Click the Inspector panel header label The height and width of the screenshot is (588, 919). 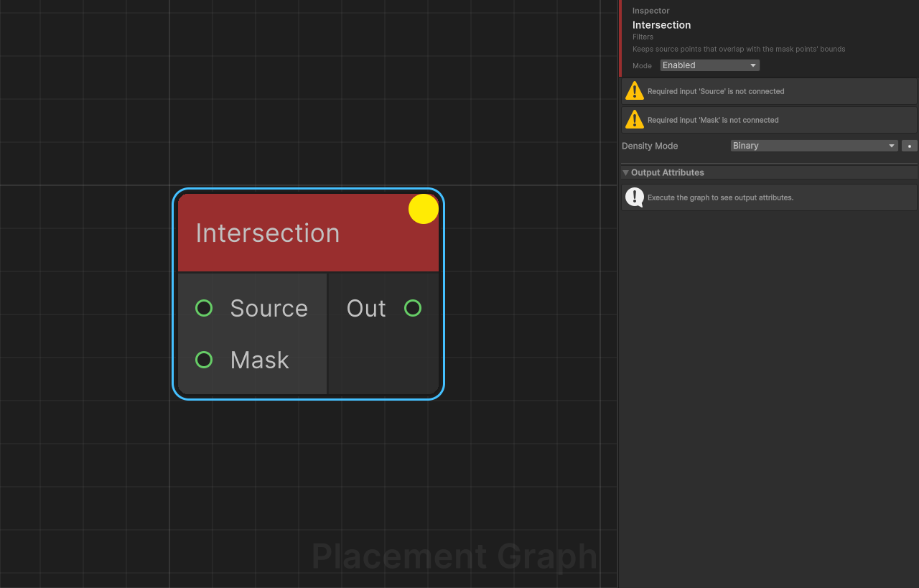point(651,11)
